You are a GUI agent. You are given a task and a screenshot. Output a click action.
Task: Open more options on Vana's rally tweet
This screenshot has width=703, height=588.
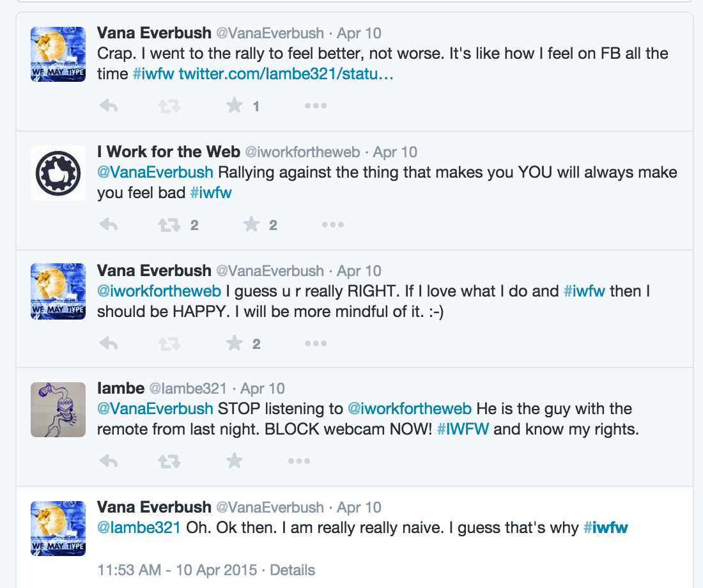[x=316, y=106]
